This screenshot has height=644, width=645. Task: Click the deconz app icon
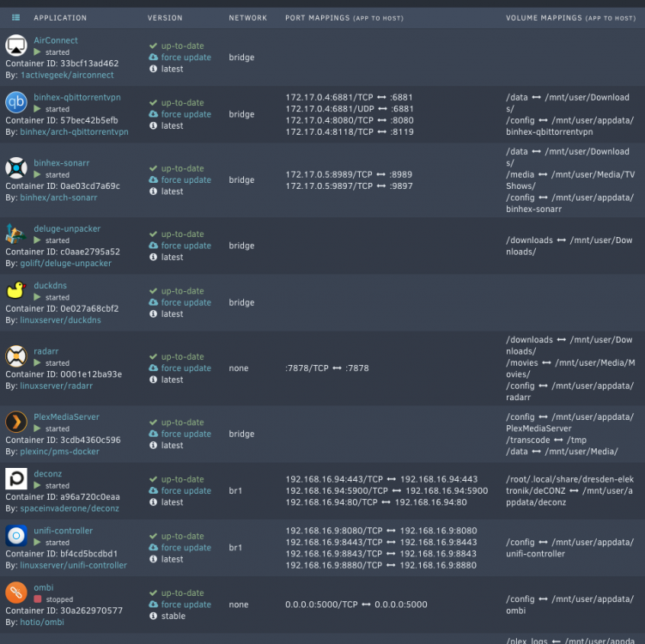click(x=16, y=478)
